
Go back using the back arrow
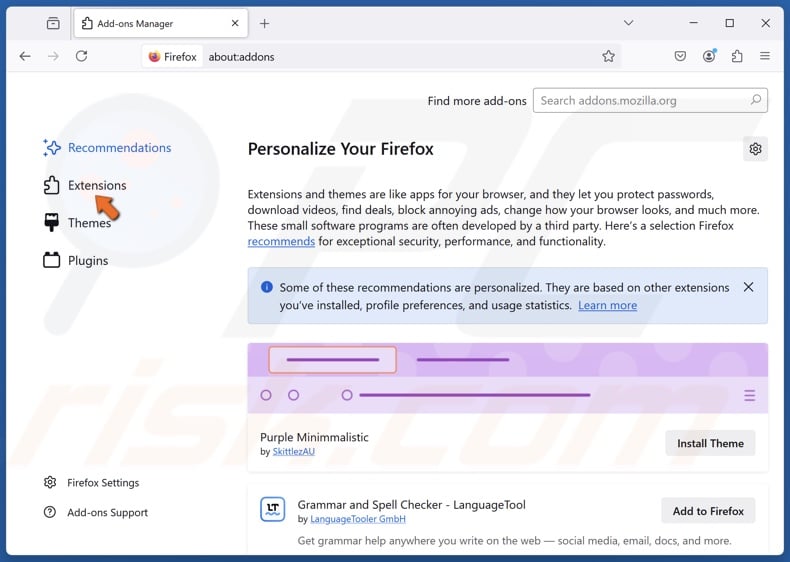coord(25,56)
